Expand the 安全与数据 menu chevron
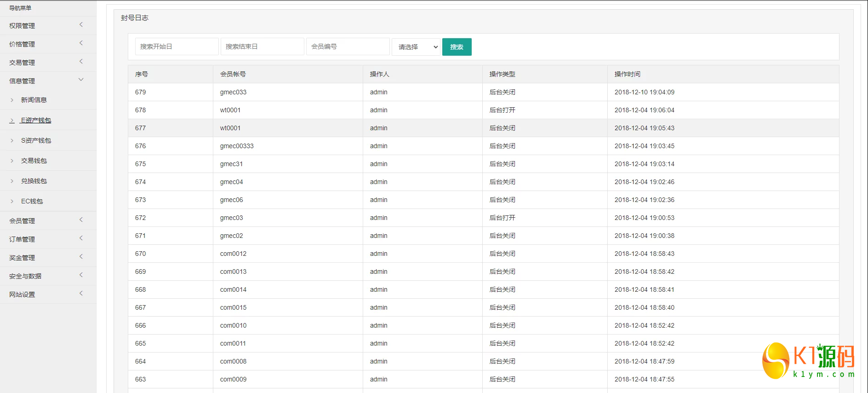The image size is (868, 393). click(x=81, y=275)
